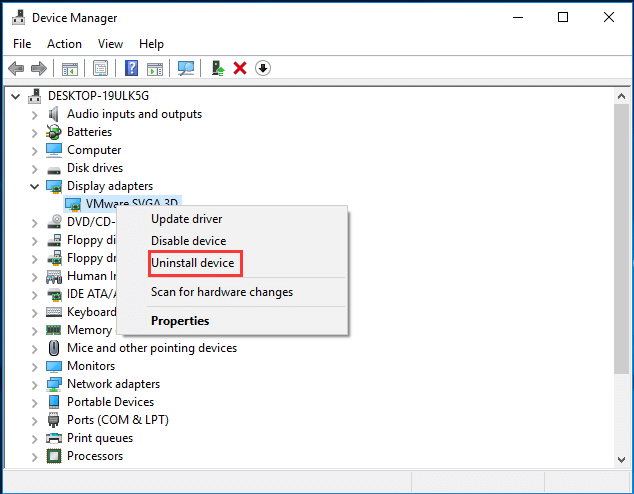
Task: Select Mice and other pointing devices
Action: click(151, 348)
